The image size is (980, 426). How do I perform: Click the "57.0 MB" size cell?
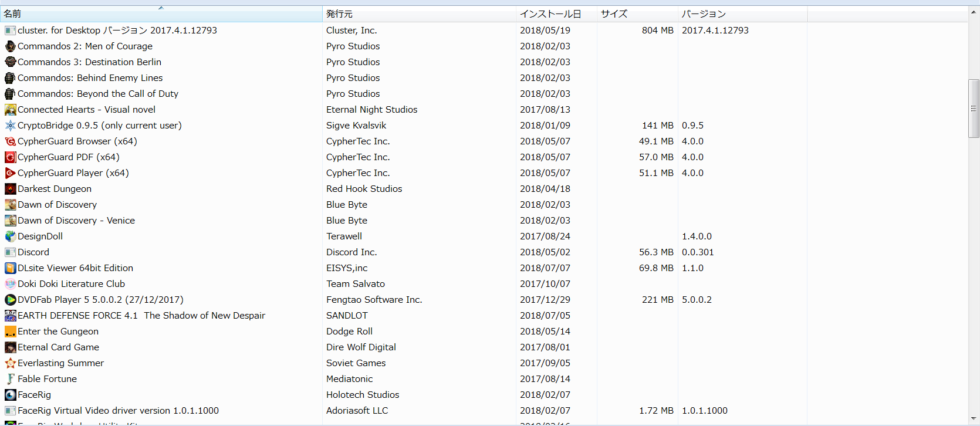657,157
